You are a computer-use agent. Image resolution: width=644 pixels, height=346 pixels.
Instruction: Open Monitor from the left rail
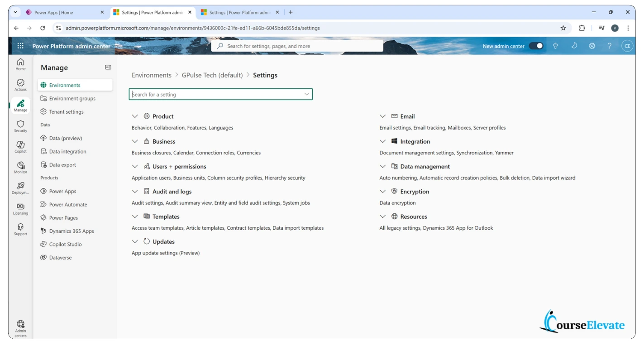20,167
